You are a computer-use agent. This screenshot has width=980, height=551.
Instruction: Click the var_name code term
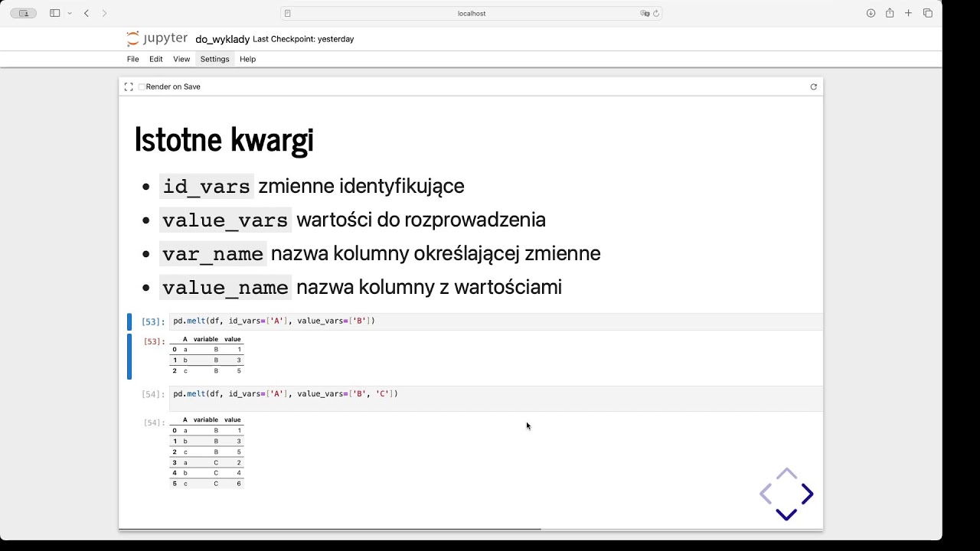(213, 254)
